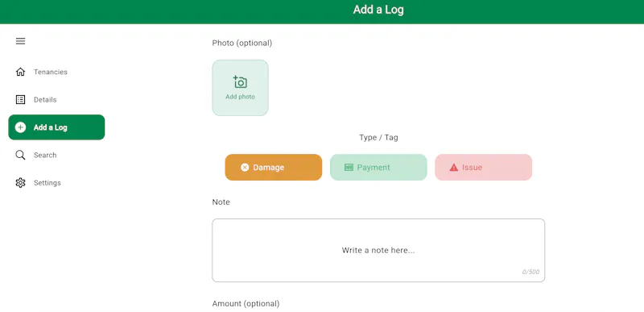
Task: Click the Payment tag's card icon
Action: 349,168
